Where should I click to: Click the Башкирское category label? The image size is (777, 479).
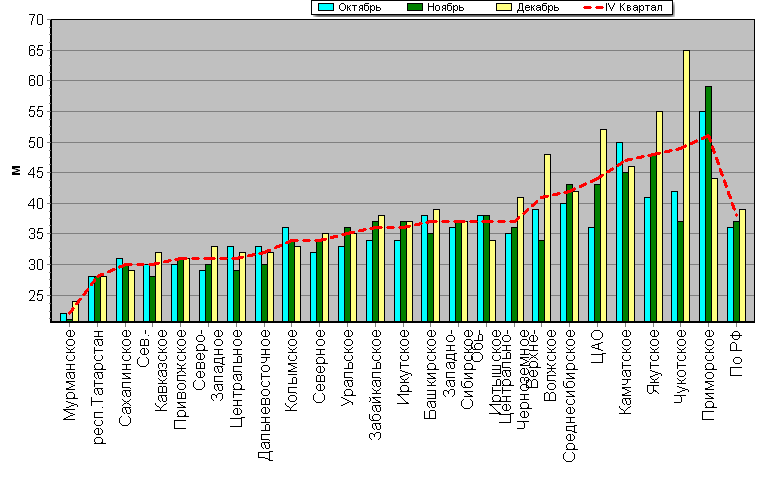point(431,374)
